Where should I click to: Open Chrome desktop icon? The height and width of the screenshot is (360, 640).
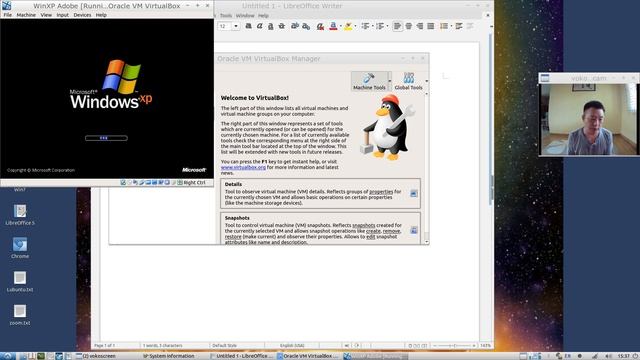pyautogui.click(x=20, y=248)
